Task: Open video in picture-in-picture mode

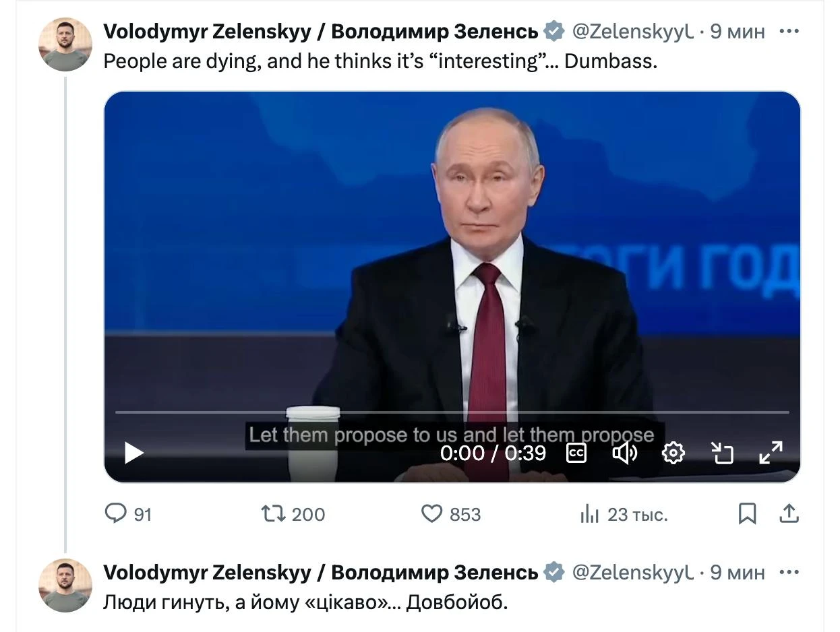Action: 722,453
